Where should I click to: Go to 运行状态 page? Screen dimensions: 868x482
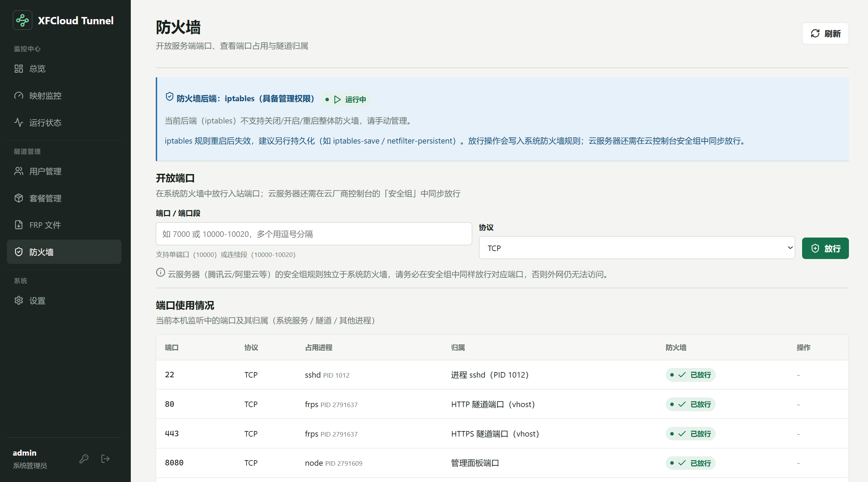pyautogui.click(x=64, y=123)
